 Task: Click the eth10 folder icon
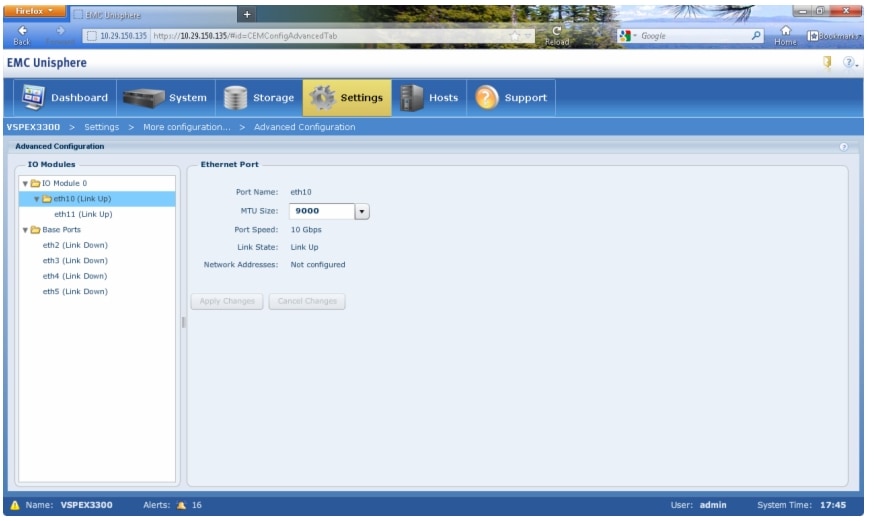point(47,199)
